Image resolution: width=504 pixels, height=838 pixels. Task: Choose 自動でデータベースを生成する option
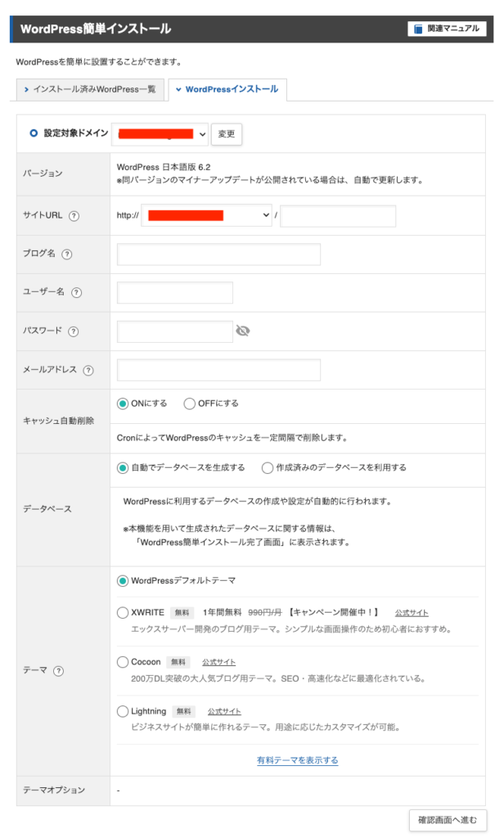tap(123, 467)
